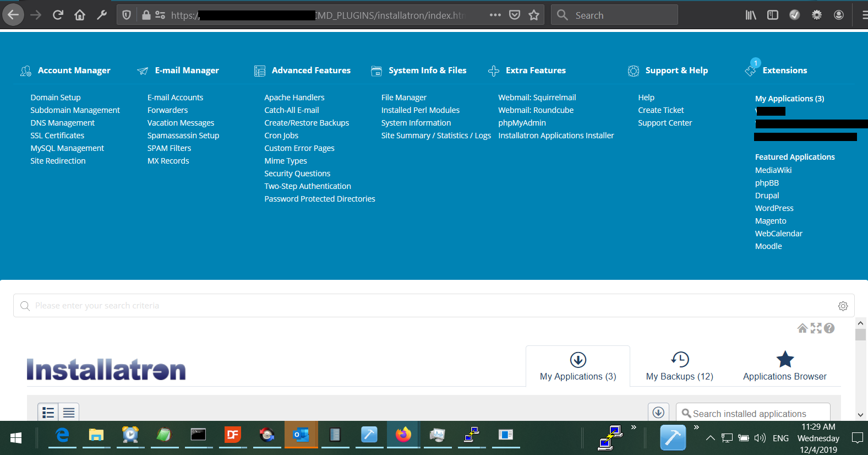
Task: Go to the browser home page icon
Action: pyautogui.click(x=80, y=15)
